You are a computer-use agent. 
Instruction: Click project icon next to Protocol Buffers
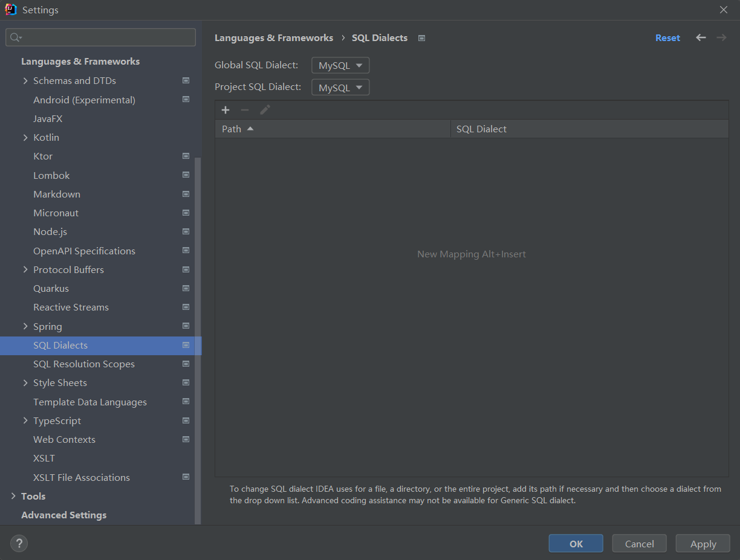point(186,269)
